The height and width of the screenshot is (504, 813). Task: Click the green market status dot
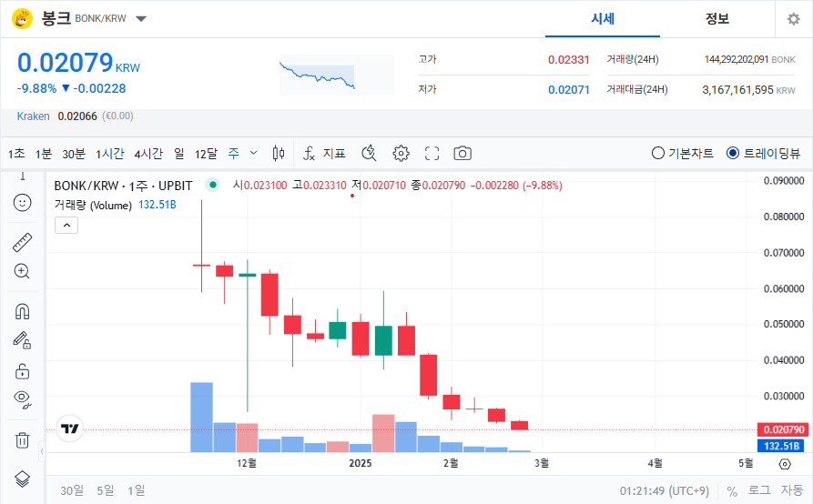[213, 185]
